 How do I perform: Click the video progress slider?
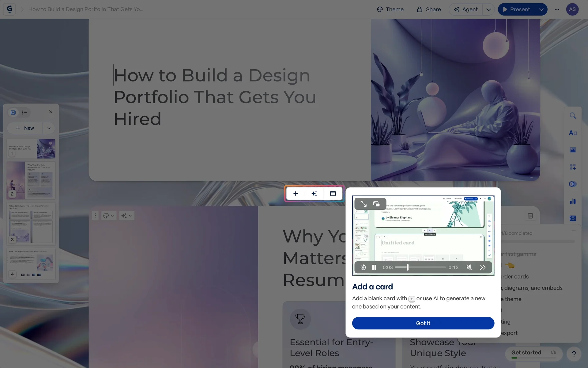420,267
